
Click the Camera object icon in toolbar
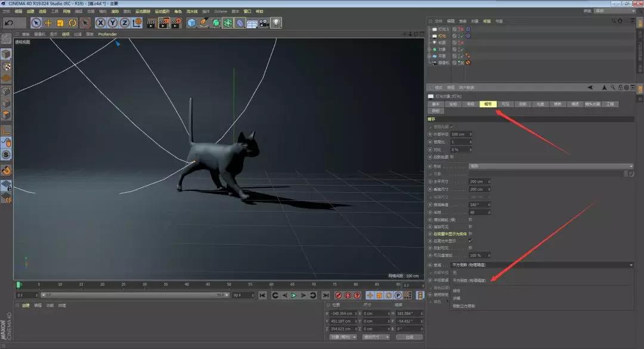[x=264, y=23]
